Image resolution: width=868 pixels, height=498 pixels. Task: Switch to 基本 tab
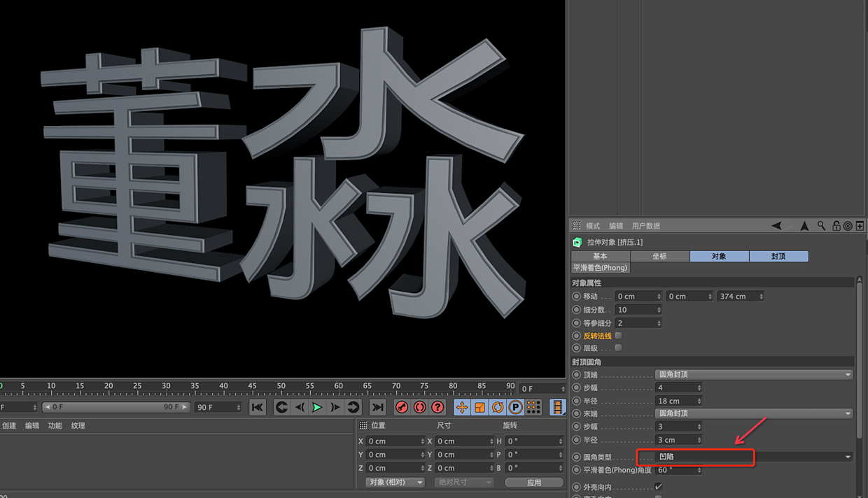click(x=600, y=257)
